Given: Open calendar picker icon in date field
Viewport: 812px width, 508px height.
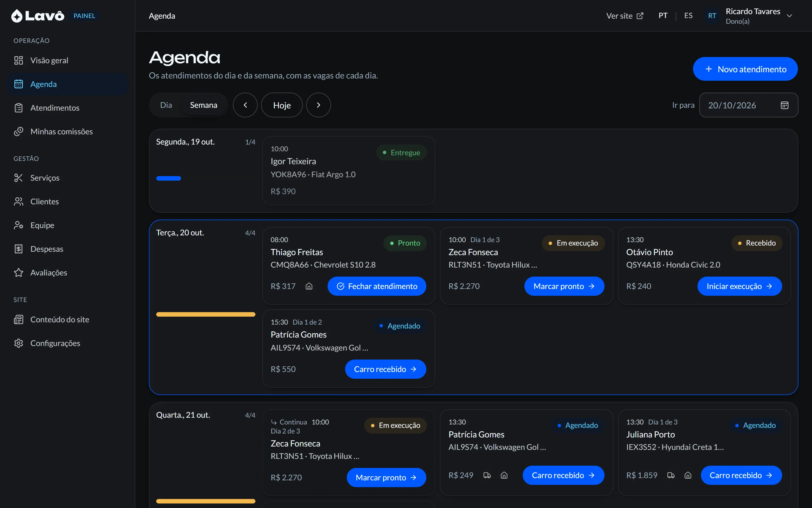Looking at the screenshot, I should pos(784,105).
